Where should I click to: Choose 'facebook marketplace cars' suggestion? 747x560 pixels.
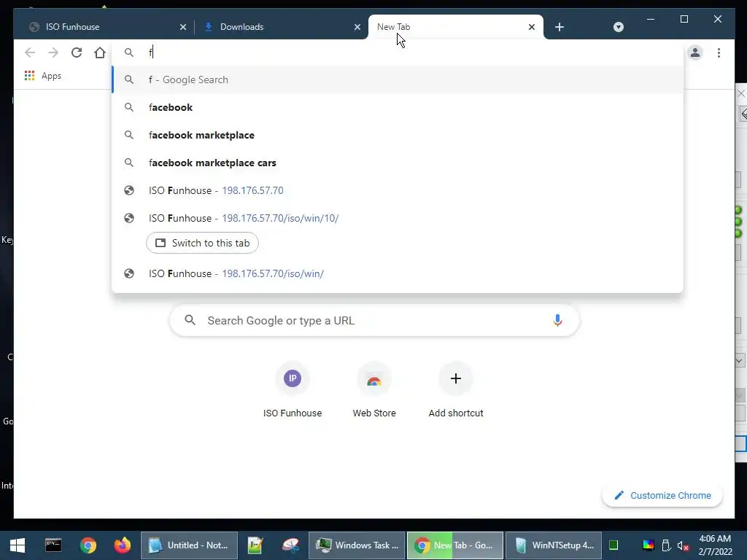(x=398, y=163)
